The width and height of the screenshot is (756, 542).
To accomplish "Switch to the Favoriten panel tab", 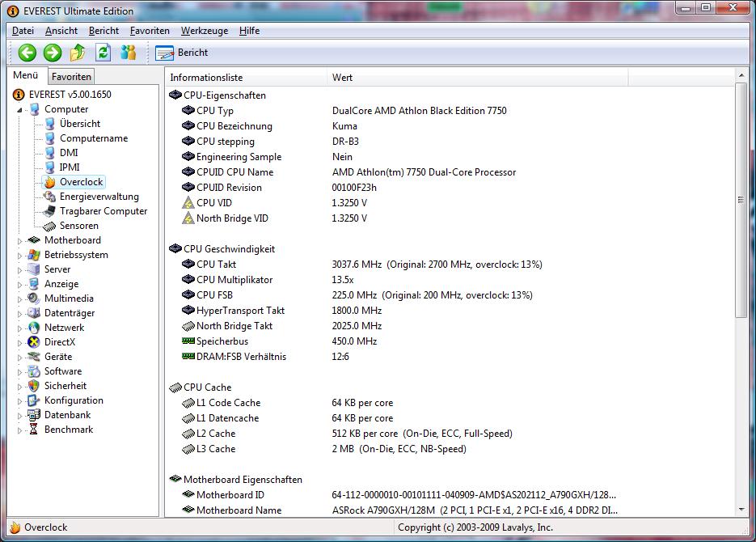I will (x=71, y=77).
